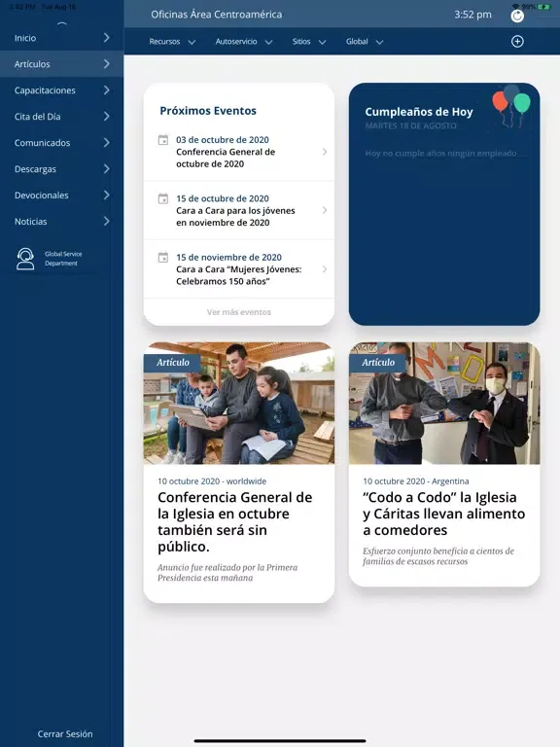The width and height of the screenshot is (560, 747).
Task: Expand Capacitaciones chevron in sidebar
Action: pyautogui.click(x=107, y=90)
